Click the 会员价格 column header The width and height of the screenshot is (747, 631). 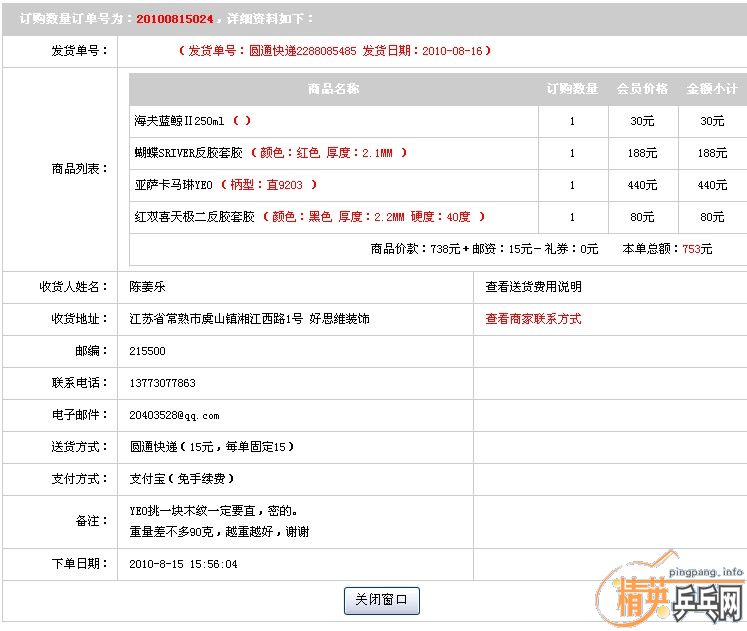[642, 89]
